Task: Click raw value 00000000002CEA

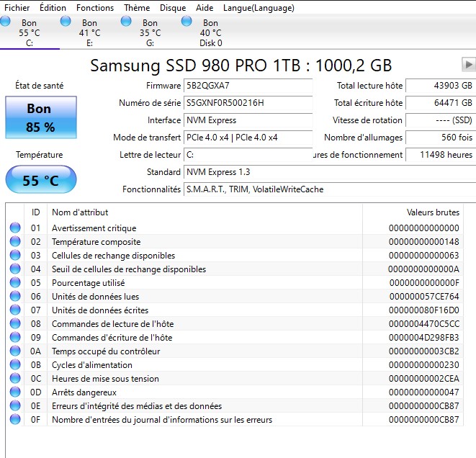Action: point(424,379)
